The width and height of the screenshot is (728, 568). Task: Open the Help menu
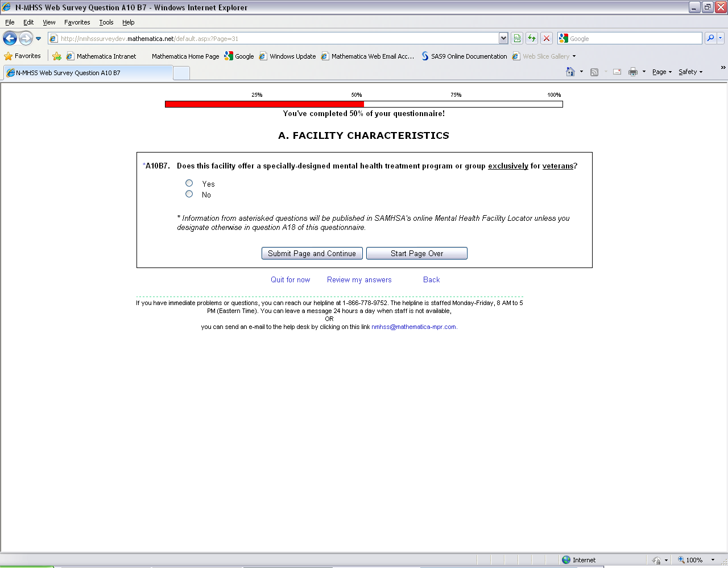click(129, 22)
